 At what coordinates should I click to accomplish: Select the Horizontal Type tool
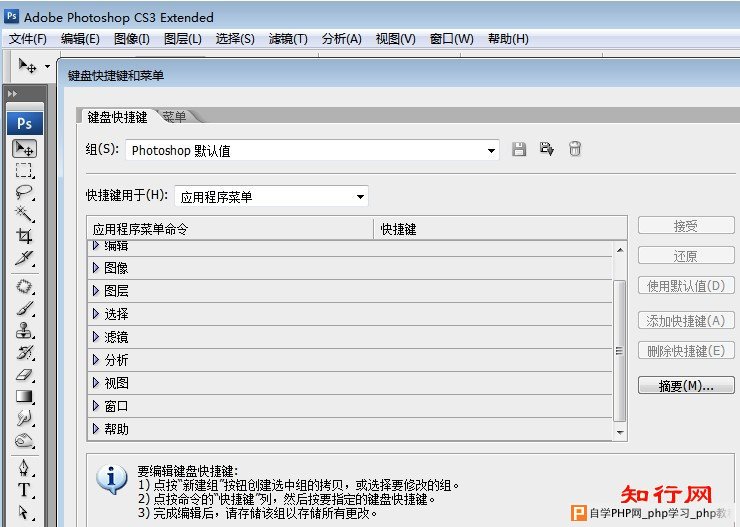[25, 490]
